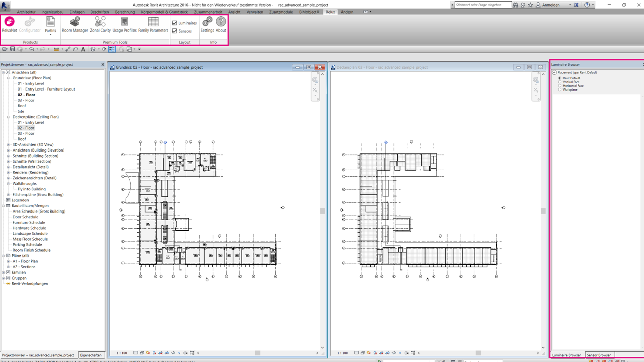This screenshot has width=644, height=362.
Task: Expand 3D-Ansichten (3D View) node
Action: pos(8,145)
